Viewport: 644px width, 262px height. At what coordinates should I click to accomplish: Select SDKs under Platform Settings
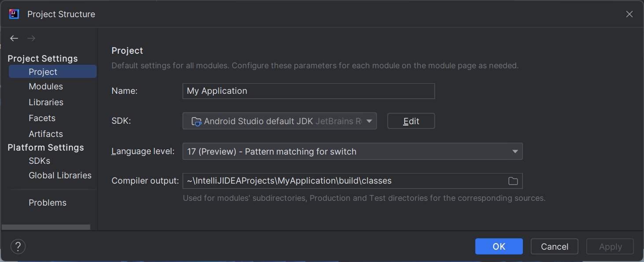(39, 161)
